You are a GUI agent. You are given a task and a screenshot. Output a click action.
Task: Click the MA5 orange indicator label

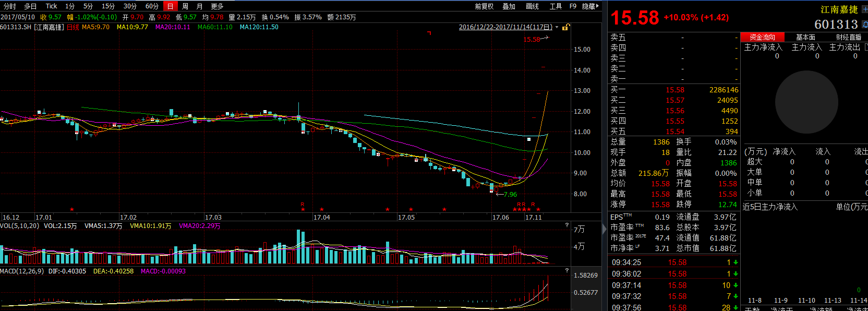(x=95, y=27)
